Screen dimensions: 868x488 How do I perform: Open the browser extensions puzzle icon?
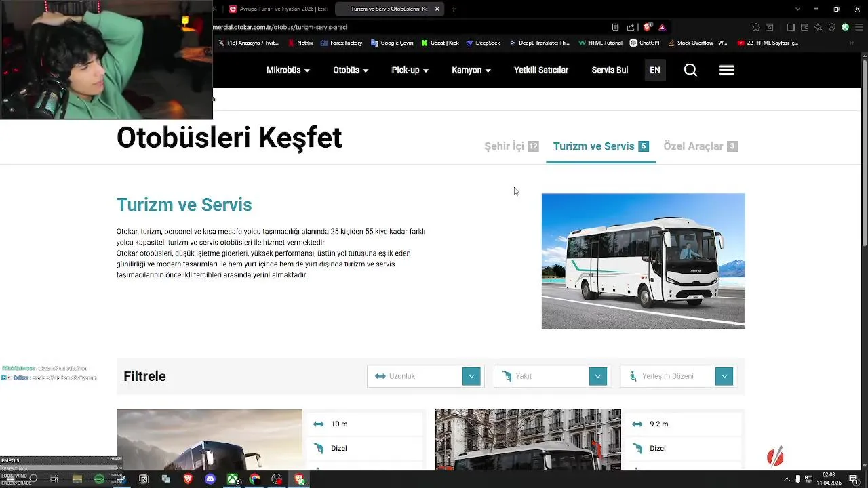tap(756, 27)
